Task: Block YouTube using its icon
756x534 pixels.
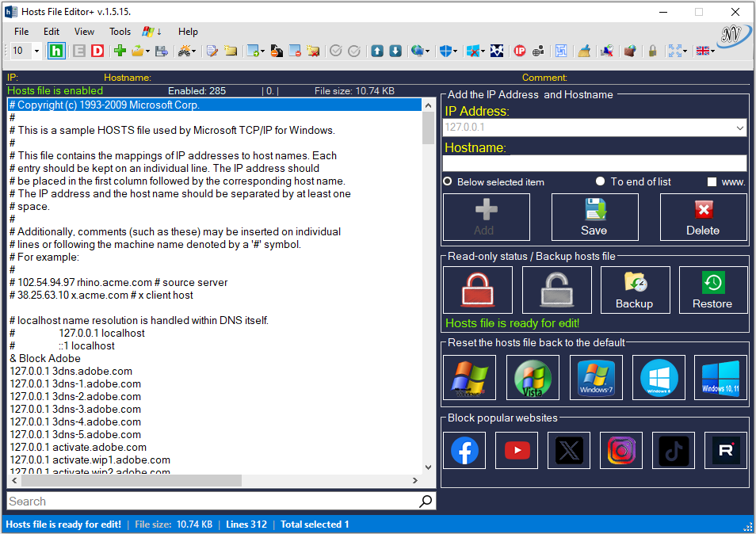Action: pyautogui.click(x=517, y=450)
